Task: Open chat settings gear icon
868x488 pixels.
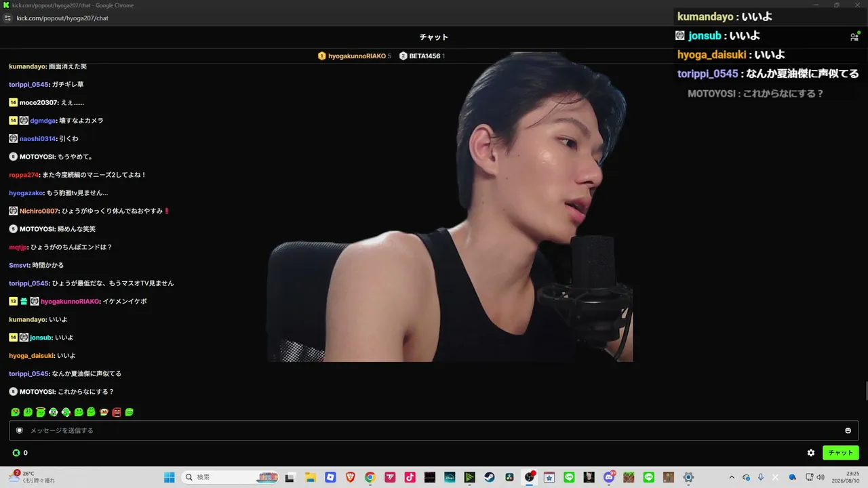Action: click(811, 453)
